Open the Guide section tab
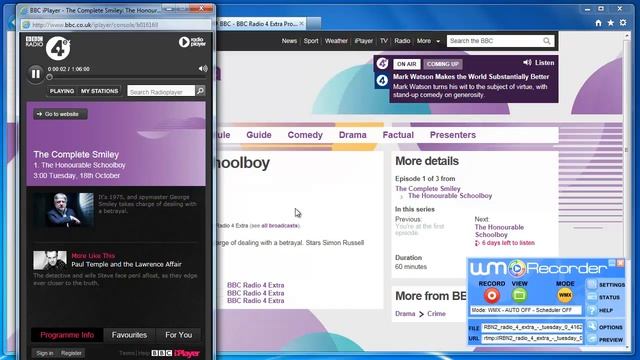640x360 pixels. (259, 135)
